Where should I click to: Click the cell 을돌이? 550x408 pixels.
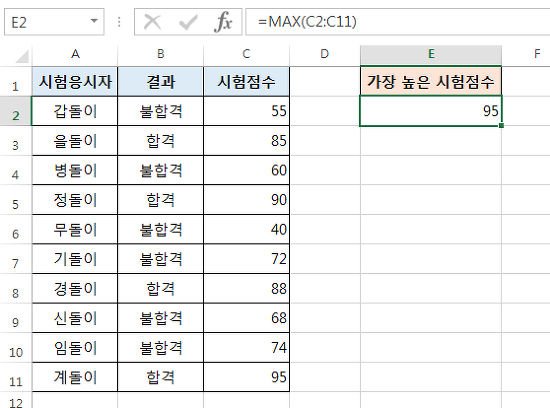[x=75, y=141]
